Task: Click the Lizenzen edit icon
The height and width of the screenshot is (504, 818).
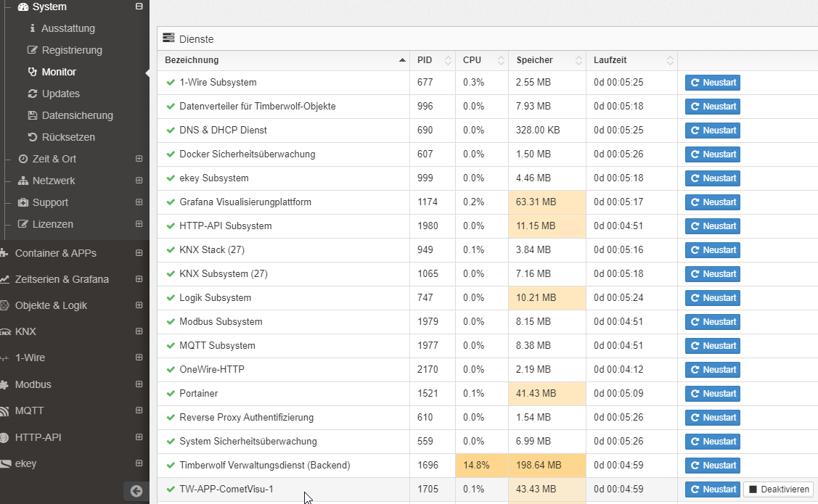Action: click(x=23, y=224)
